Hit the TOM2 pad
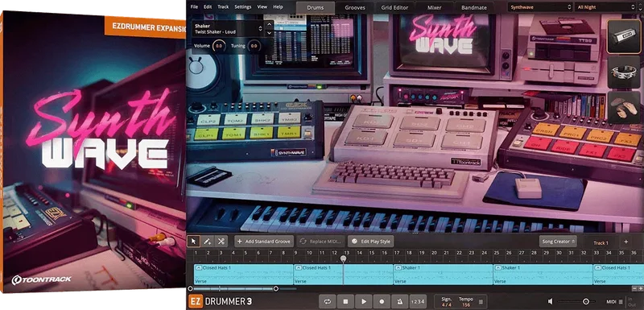The width and height of the screenshot is (644, 310). pos(235,119)
